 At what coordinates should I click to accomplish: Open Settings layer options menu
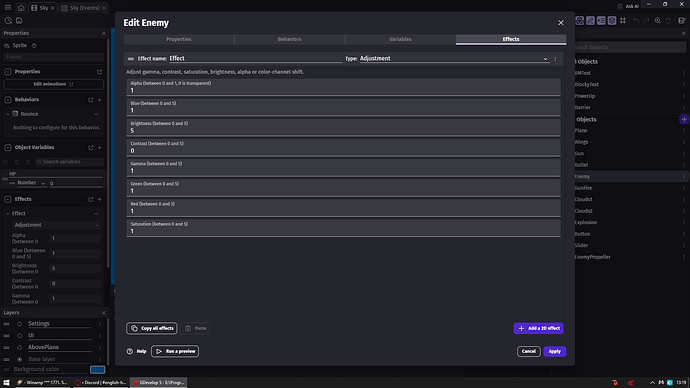coord(100,324)
